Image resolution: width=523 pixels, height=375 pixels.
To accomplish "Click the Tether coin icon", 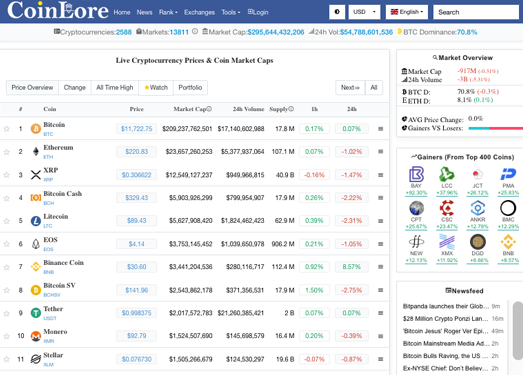I will coord(36,313).
